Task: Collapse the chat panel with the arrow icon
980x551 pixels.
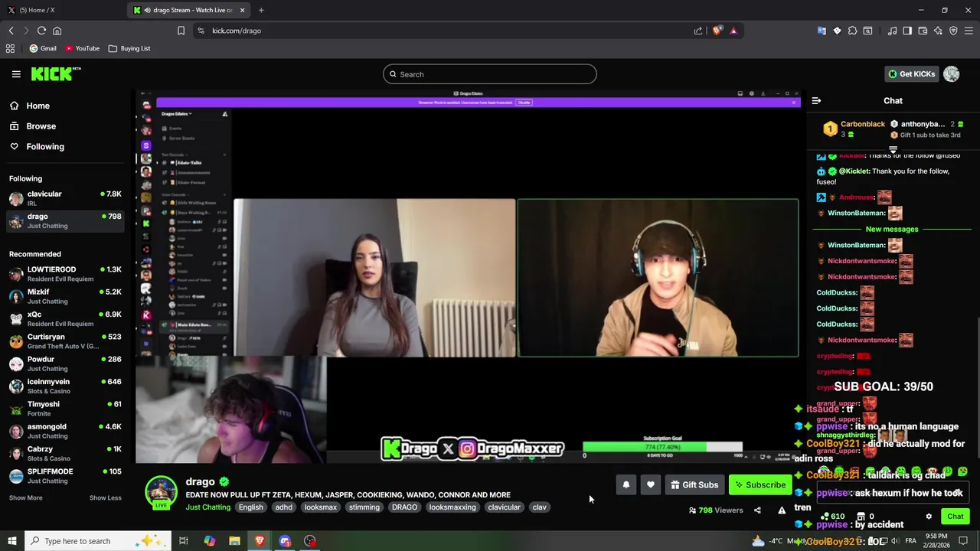Action: pyautogui.click(x=816, y=100)
